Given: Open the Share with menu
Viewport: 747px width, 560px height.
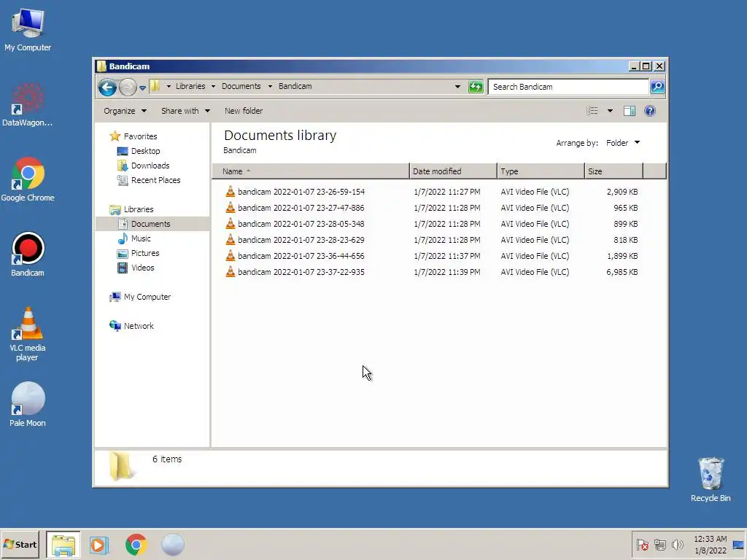Looking at the screenshot, I should click(x=185, y=111).
